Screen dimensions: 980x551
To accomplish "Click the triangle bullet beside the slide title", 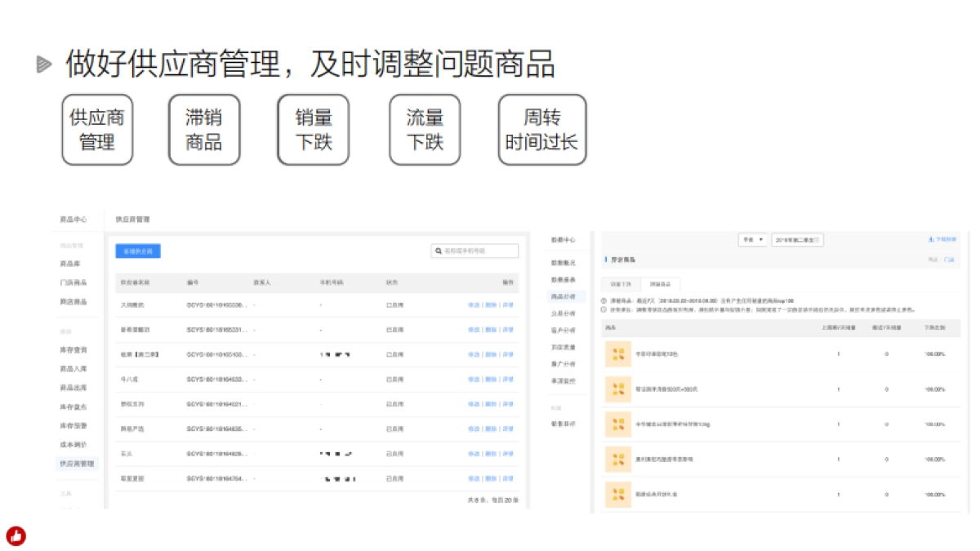I will tap(44, 65).
